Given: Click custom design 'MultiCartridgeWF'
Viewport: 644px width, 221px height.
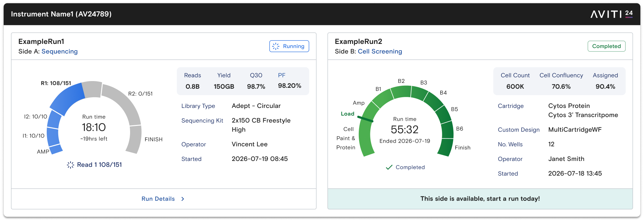Looking at the screenshot, I should pyautogui.click(x=575, y=130).
